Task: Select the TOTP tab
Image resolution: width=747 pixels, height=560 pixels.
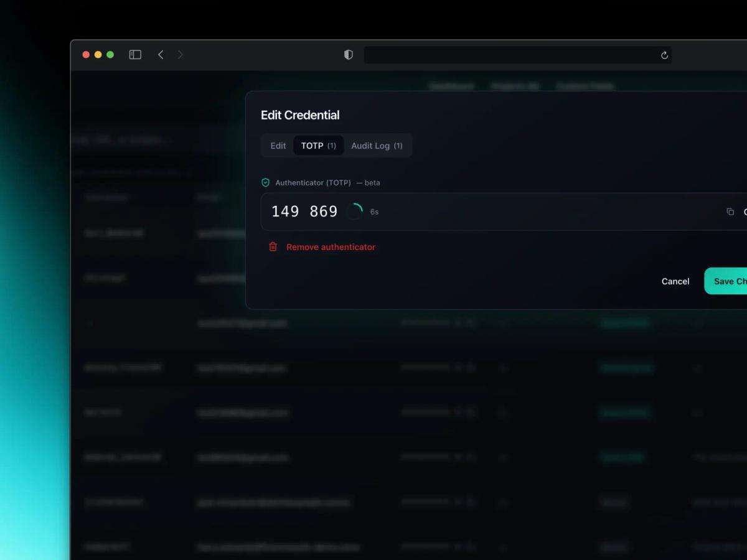Action: [x=319, y=146]
